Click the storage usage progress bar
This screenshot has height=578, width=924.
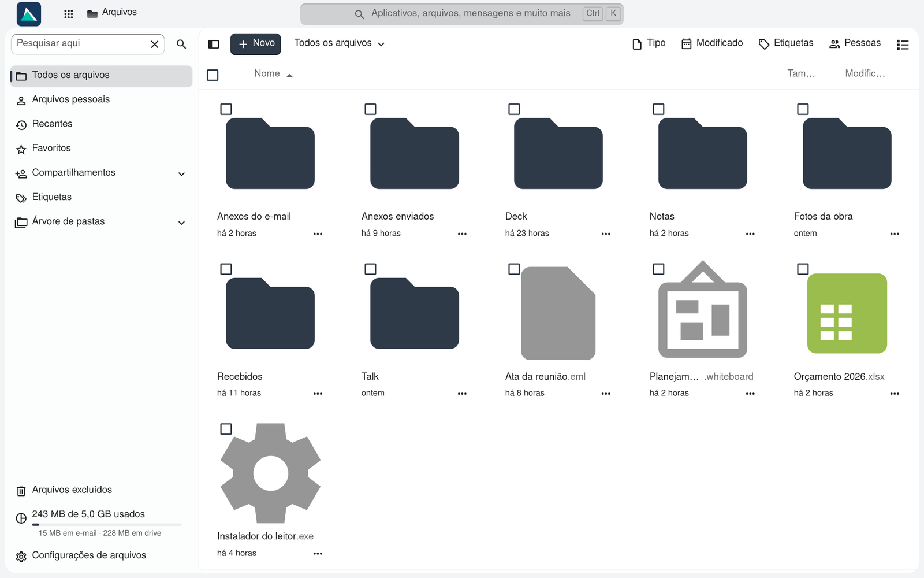(107, 525)
